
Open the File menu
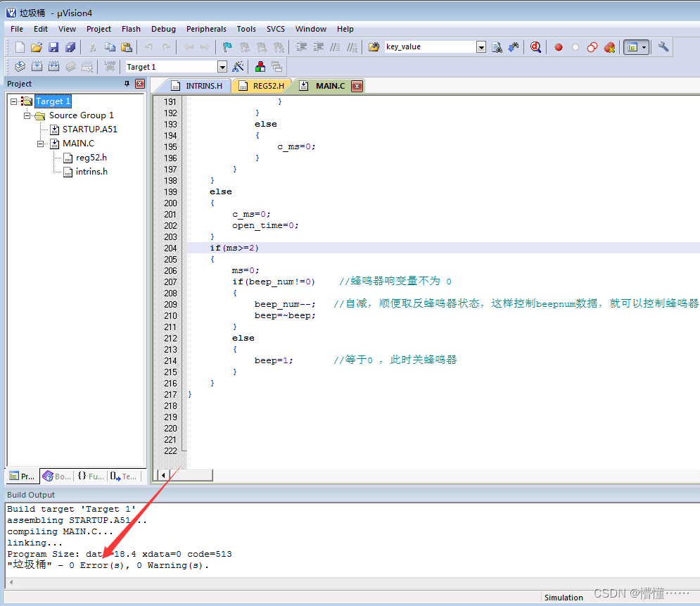coord(17,29)
